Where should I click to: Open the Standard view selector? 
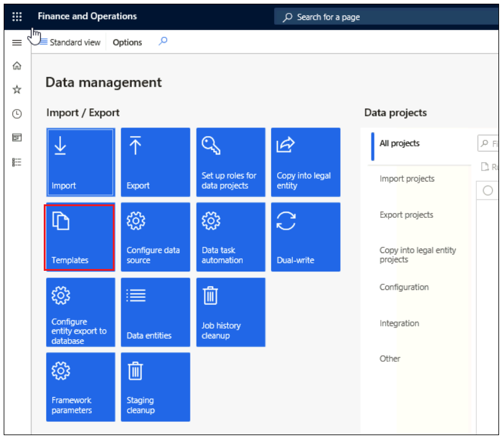pyautogui.click(x=70, y=42)
